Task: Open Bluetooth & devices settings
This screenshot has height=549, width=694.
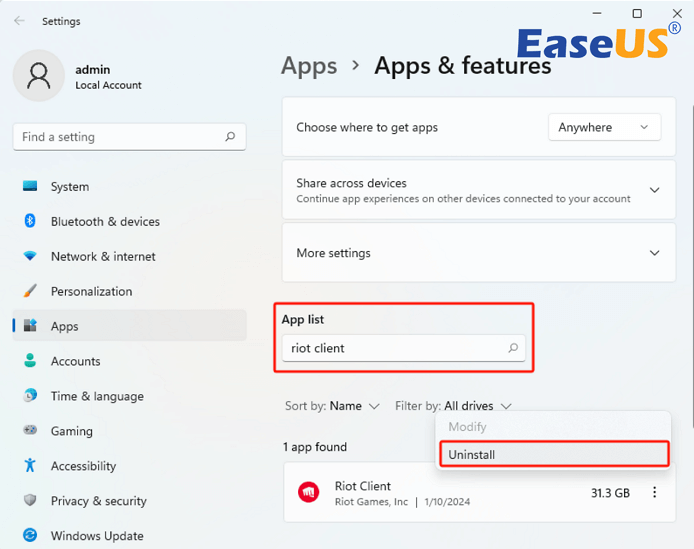Action: tap(105, 222)
